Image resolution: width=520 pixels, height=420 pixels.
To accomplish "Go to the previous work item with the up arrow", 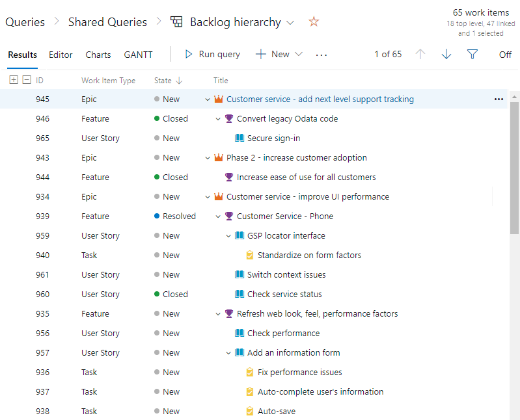I will tap(420, 54).
